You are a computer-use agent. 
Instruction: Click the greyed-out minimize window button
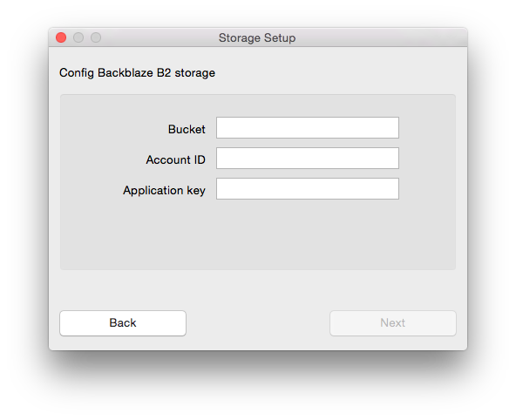[x=78, y=37]
